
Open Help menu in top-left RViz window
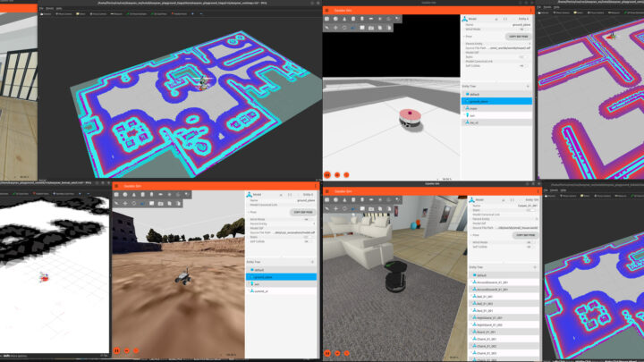pyautogui.click(x=59, y=8)
